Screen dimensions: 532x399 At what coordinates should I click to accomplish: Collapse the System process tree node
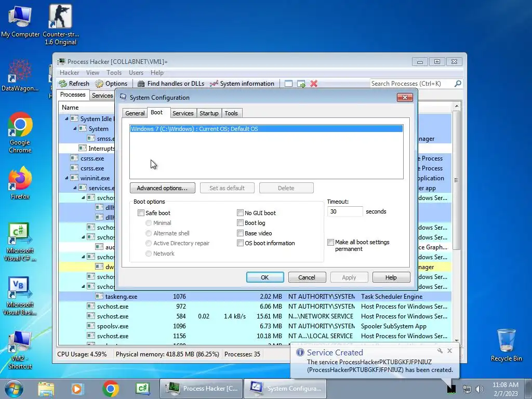click(75, 129)
